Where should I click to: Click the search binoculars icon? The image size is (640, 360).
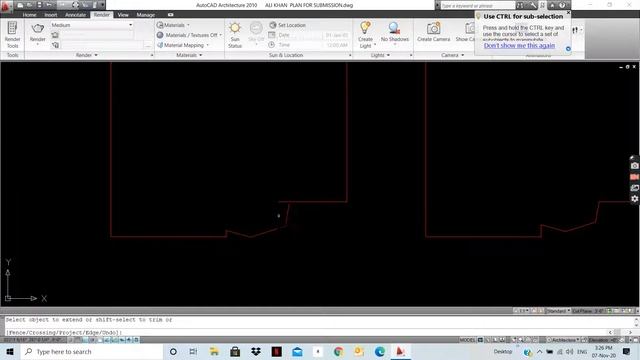[x=520, y=6]
